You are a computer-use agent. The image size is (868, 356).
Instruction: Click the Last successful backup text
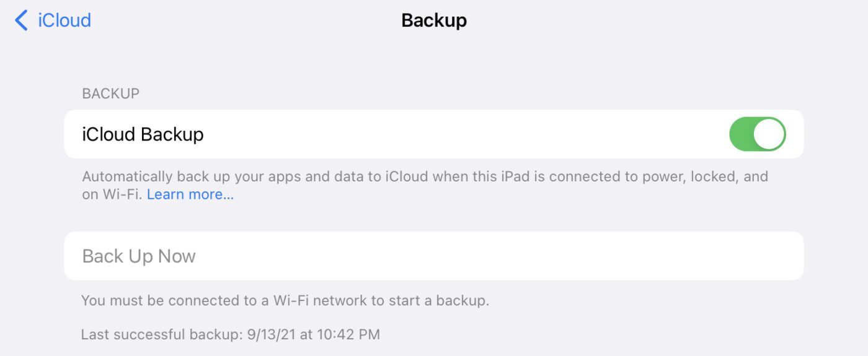[160, 335]
